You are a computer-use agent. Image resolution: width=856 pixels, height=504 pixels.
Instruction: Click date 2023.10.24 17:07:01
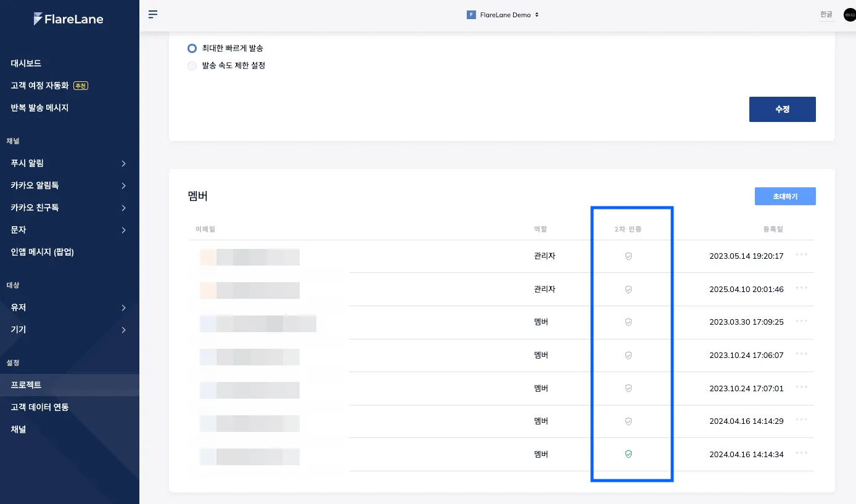tap(746, 389)
